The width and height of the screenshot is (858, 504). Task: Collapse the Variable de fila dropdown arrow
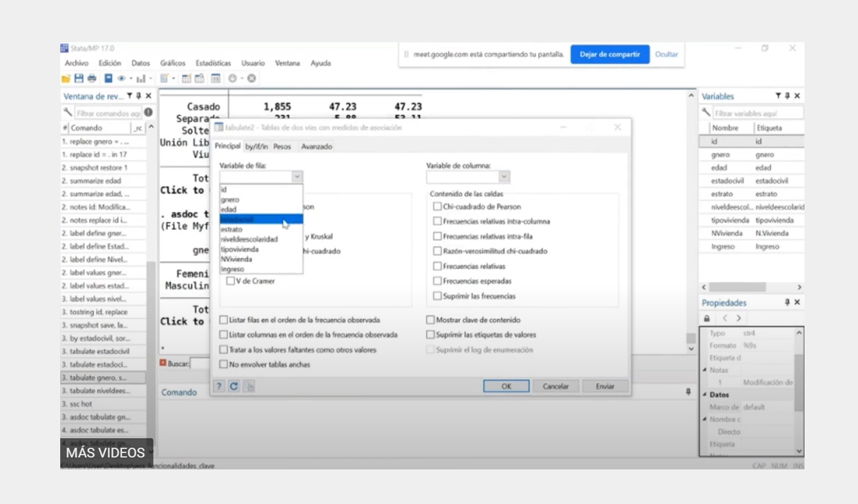coord(297,177)
